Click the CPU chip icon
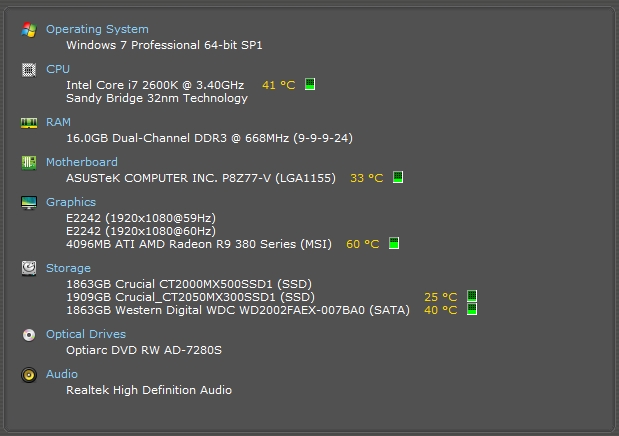This screenshot has height=436, width=619. (x=29, y=70)
